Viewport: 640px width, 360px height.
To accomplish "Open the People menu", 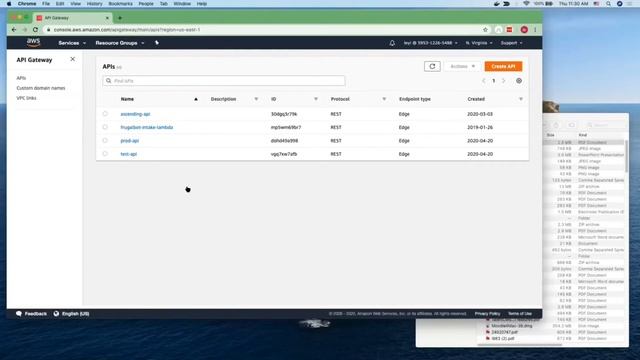I will pyautogui.click(x=146, y=4).
